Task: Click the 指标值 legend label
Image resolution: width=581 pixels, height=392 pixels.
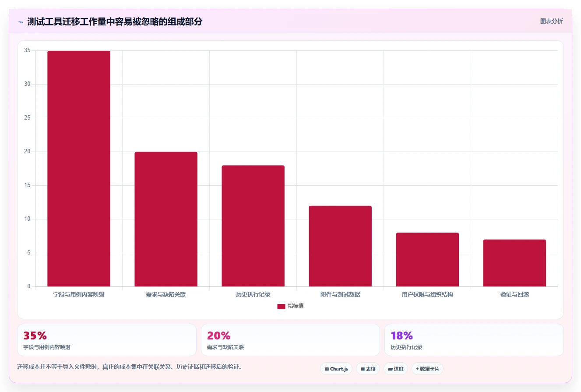Action: point(296,306)
